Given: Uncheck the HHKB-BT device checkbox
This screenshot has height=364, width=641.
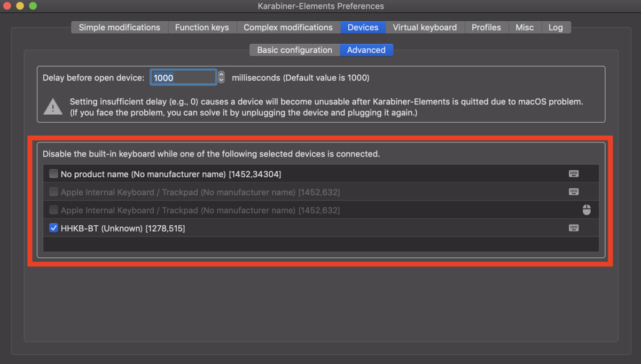Looking at the screenshot, I should pos(53,228).
